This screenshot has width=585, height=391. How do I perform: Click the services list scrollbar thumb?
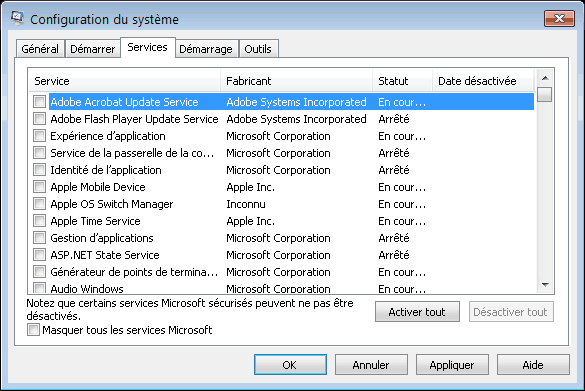[545, 94]
